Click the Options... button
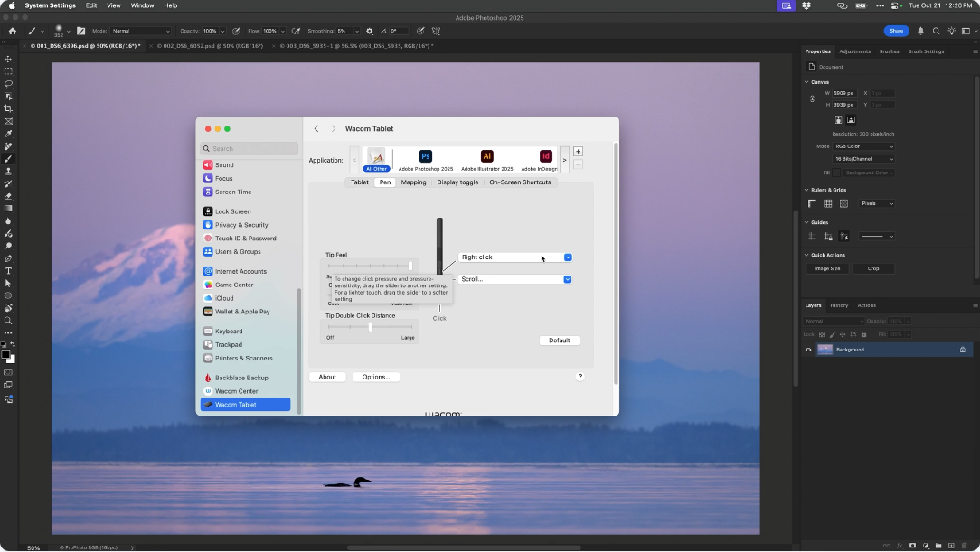The height and width of the screenshot is (552, 980). pyautogui.click(x=376, y=377)
